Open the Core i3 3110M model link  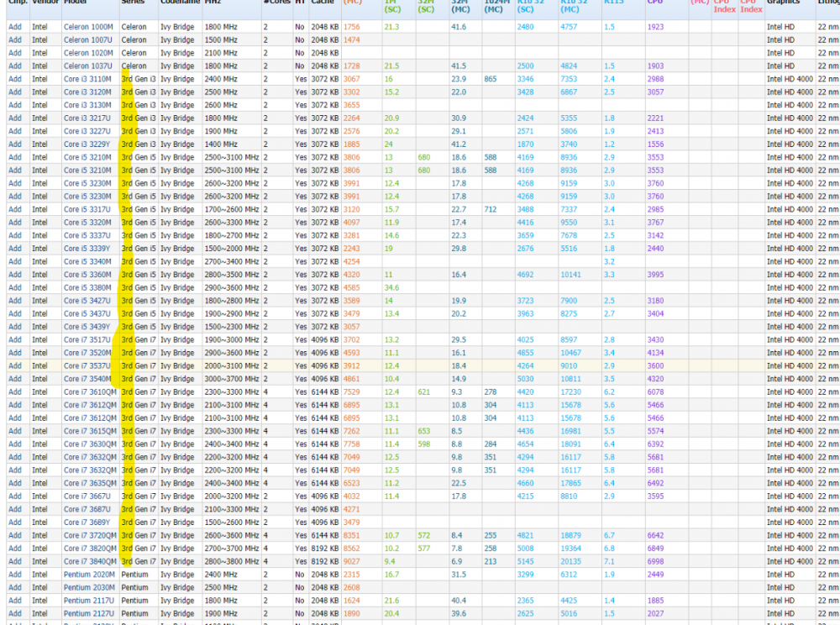(x=88, y=79)
